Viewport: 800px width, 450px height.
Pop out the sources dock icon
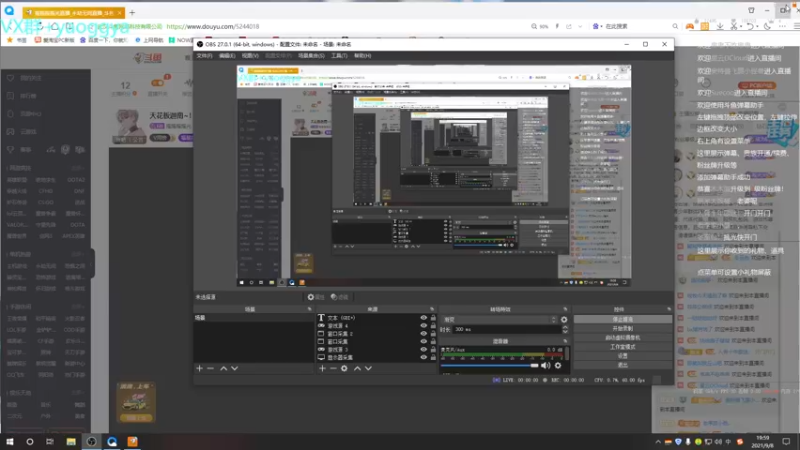pos(432,309)
